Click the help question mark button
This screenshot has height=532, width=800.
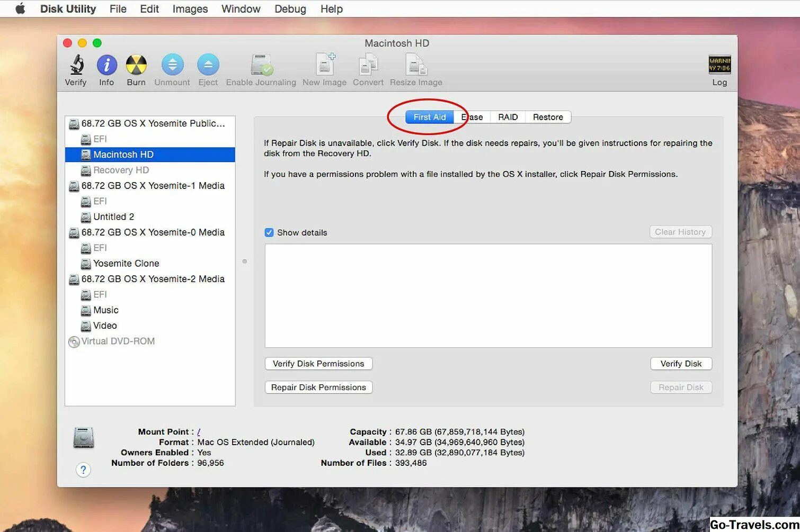click(x=83, y=470)
